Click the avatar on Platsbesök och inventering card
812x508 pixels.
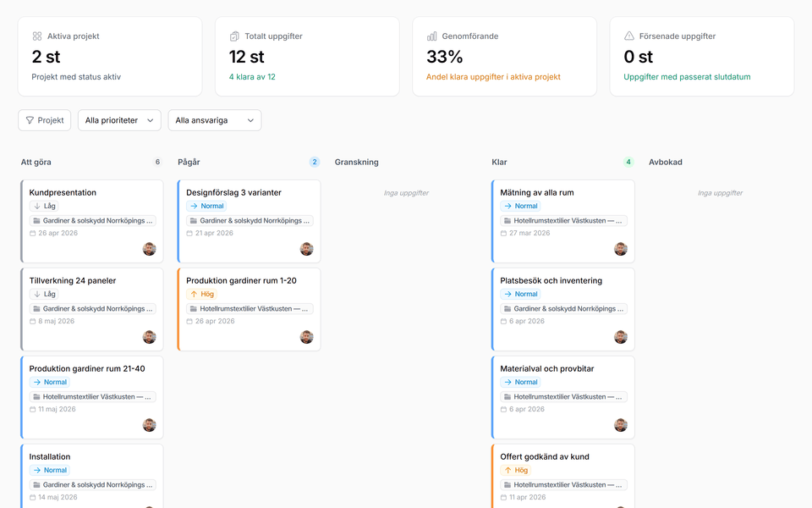pos(621,337)
